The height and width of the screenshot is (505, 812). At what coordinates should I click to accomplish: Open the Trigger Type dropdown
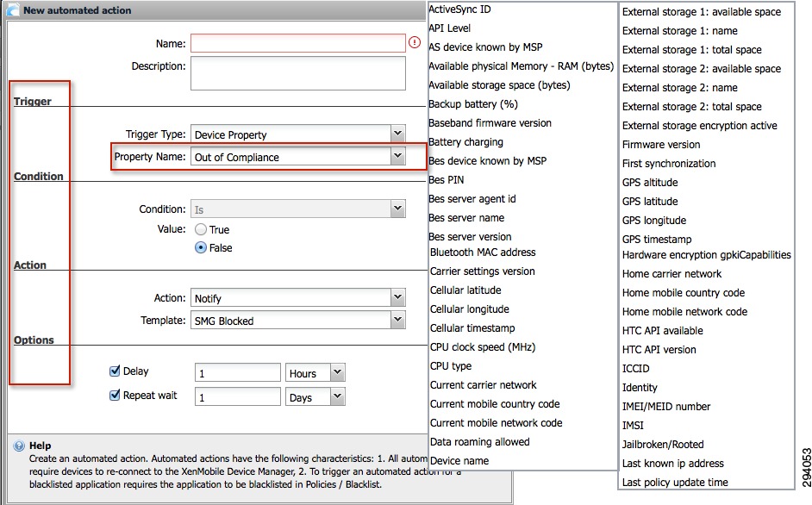pyautogui.click(x=397, y=134)
